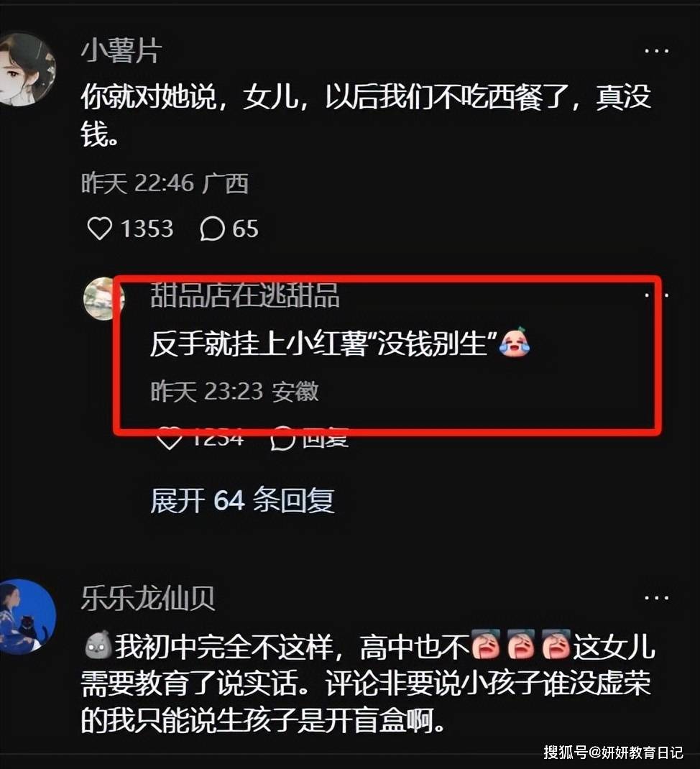
Task: Click the like count 1353
Action: [147, 229]
